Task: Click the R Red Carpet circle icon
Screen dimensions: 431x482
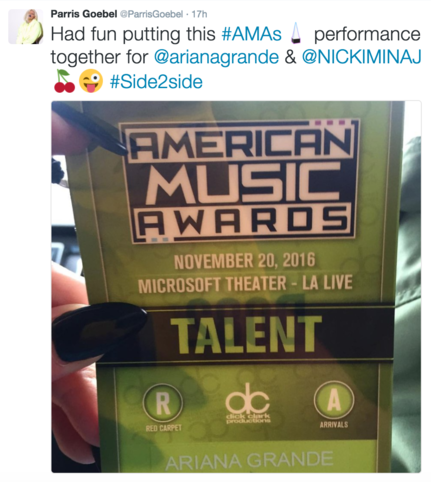Action: 163,403
